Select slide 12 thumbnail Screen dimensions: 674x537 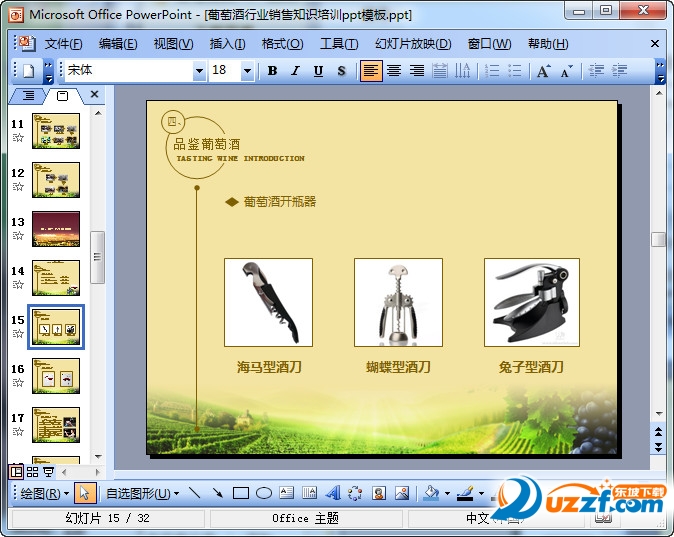click(56, 180)
